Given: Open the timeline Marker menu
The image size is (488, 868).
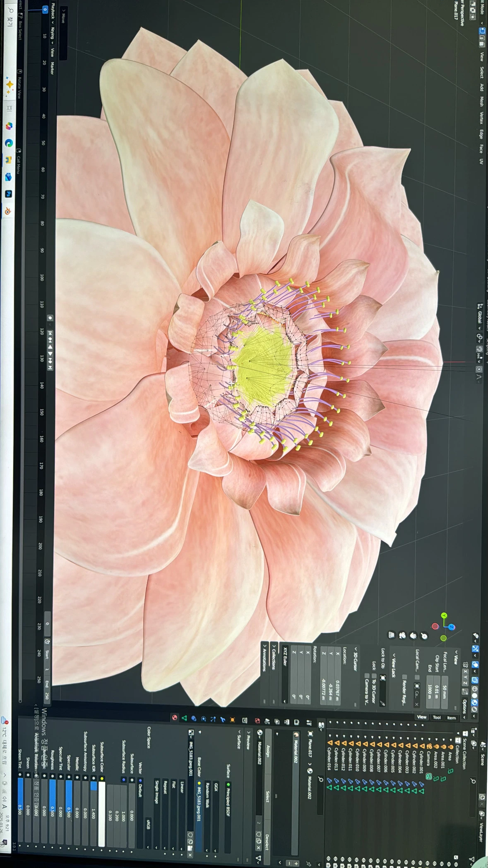Looking at the screenshot, I should click(x=52, y=68).
